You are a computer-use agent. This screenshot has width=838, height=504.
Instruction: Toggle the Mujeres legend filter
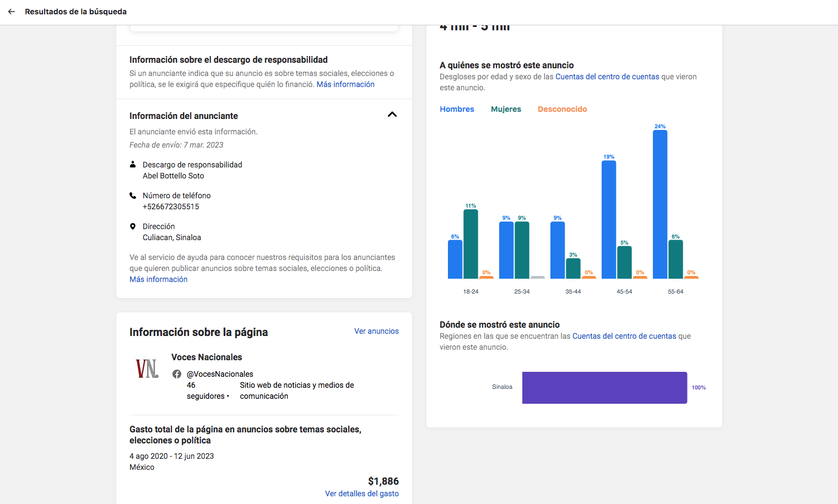click(x=506, y=109)
